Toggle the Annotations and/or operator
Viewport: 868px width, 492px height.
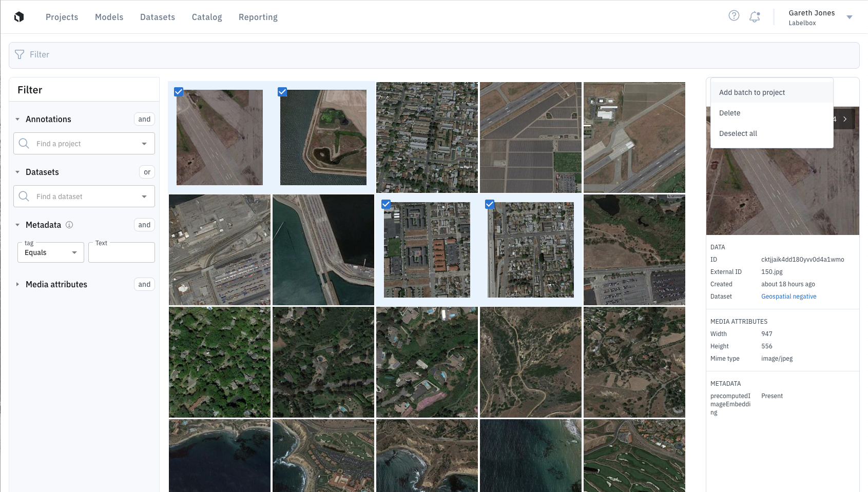coord(144,119)
